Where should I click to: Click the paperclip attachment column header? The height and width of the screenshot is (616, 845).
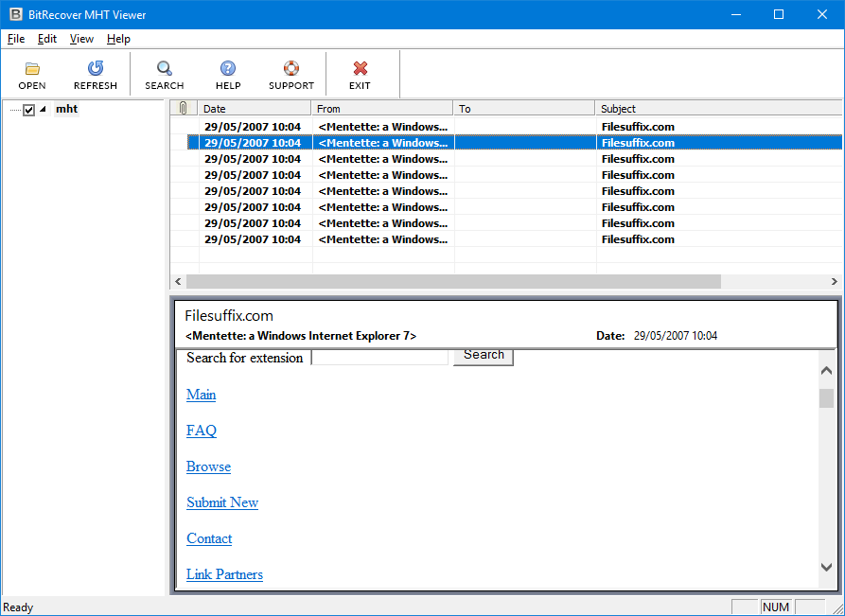point(184,108)
